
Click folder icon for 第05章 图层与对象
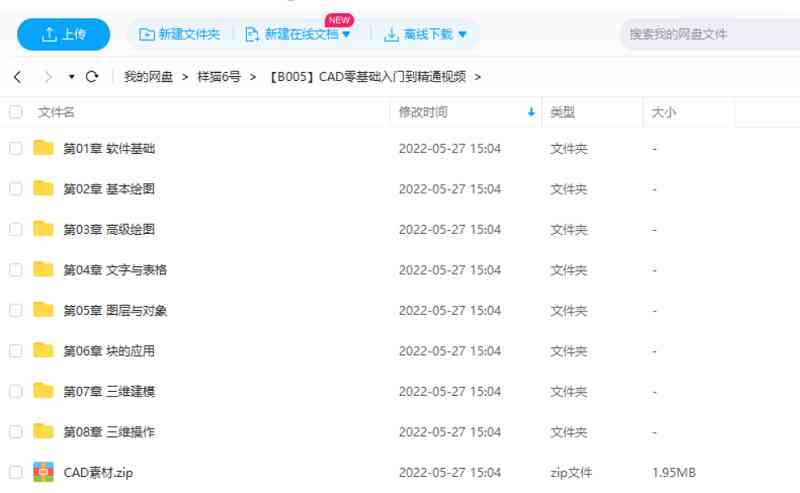click(x=43, y=310)
